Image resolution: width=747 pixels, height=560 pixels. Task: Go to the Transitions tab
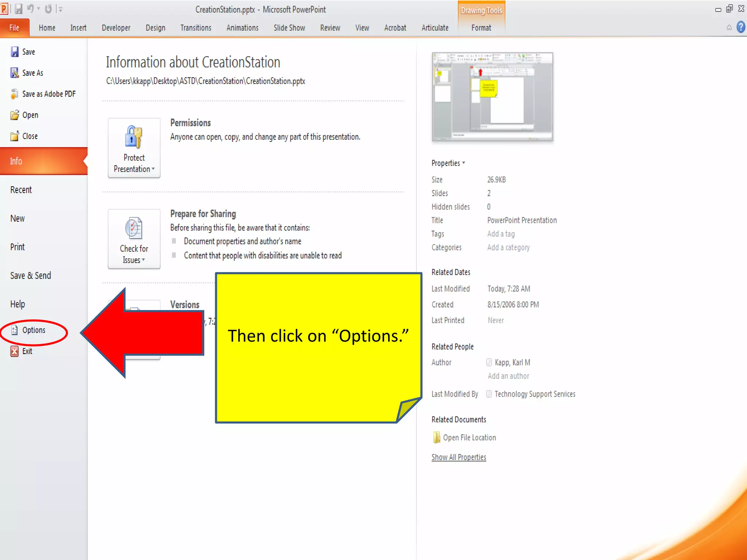point(196,28)
